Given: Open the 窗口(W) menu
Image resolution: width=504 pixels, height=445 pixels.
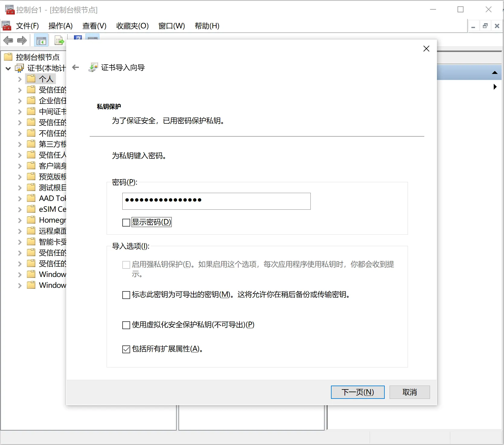Looking at the screenshot, I should pyautogui.click(x=172, y=26).
